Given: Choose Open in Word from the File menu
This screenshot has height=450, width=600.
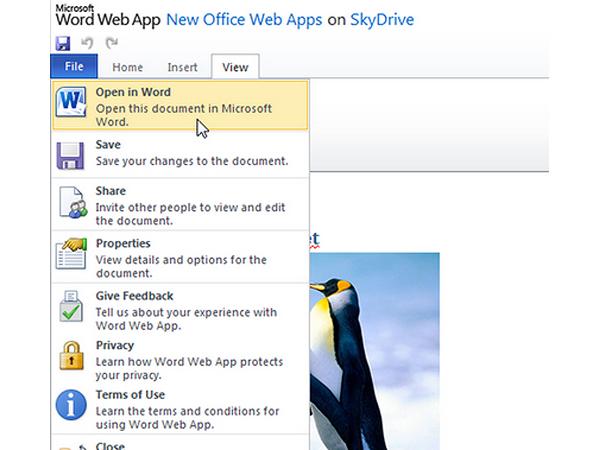Looking at the screenshot, I should click(x=180, y=105).
